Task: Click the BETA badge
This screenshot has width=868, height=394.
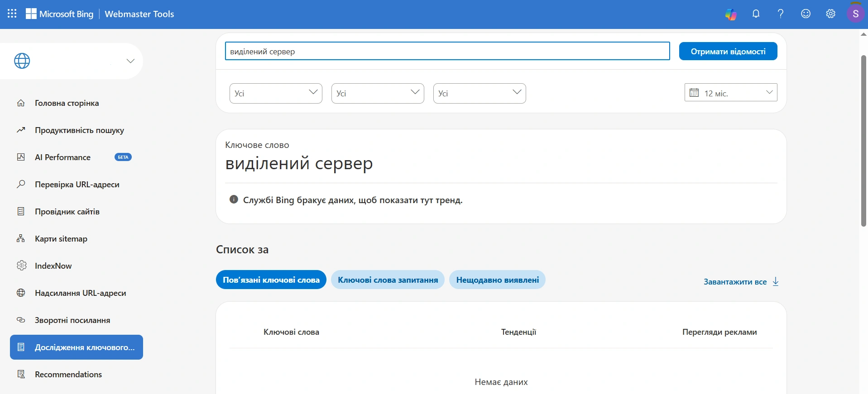Action: pos(123,157)
